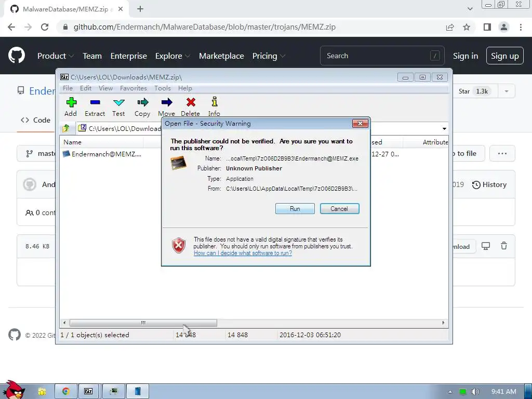Click the browser Forward arrow
Image resolution: width=532 pixels, height=399 pixels.
pos(28,27)
